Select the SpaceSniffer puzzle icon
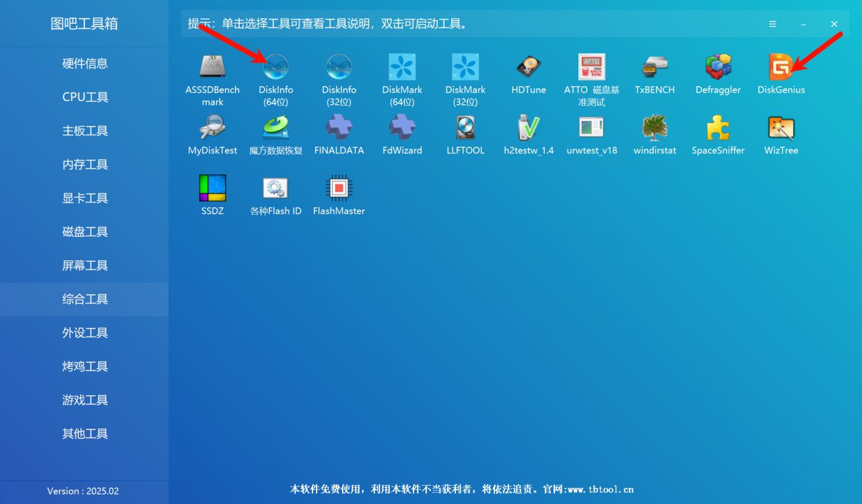This screenshot has width=862, height=504. (x=718, y=128)
